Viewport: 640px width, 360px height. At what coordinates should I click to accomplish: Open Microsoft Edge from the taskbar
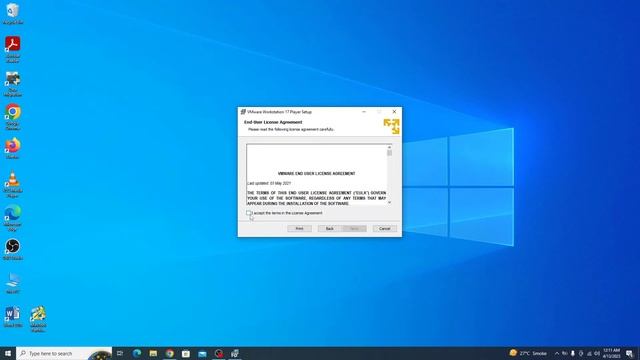pos(137,353)
